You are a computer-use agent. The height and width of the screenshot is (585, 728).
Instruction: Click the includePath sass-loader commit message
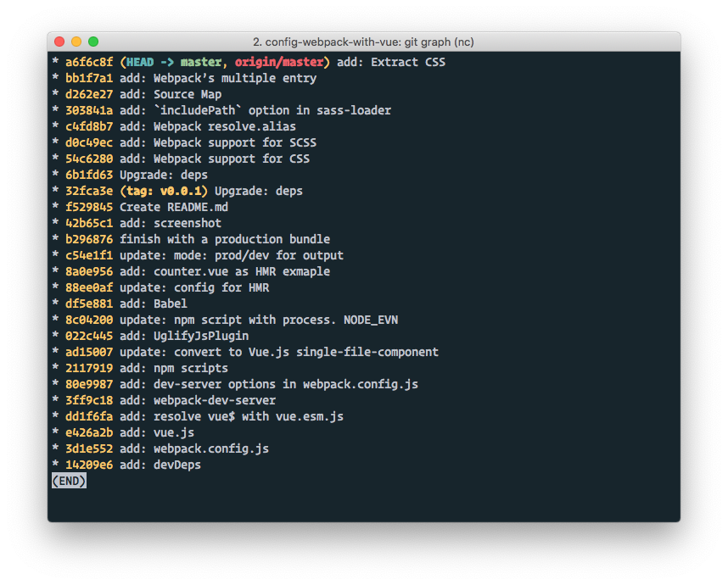point(255,110)
